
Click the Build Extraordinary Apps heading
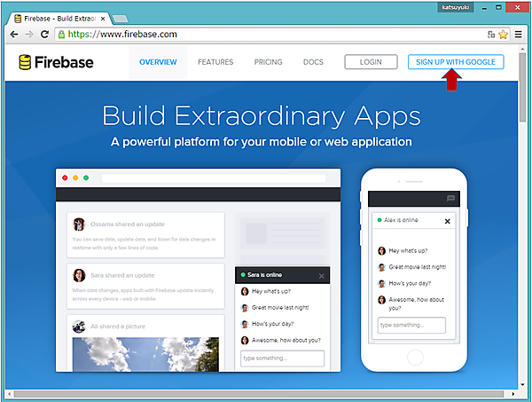point(262,116)
